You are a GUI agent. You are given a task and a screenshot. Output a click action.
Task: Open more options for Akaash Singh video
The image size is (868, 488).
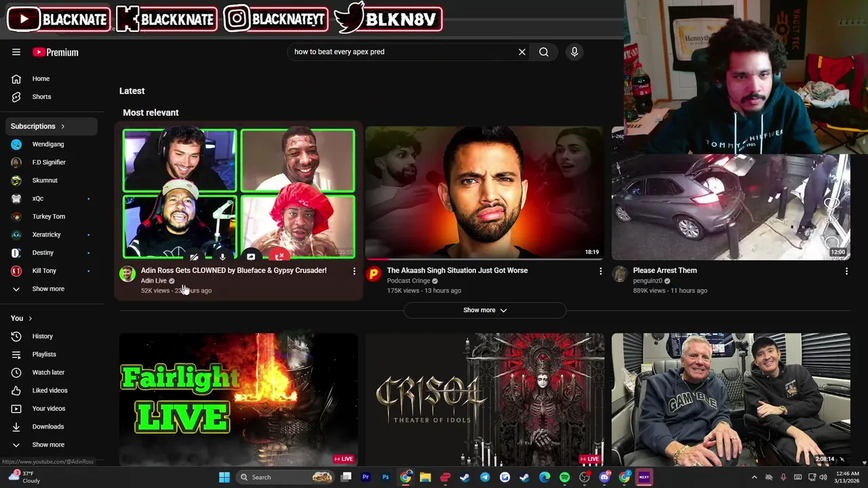pyautogui.click(x=600, y=271)
